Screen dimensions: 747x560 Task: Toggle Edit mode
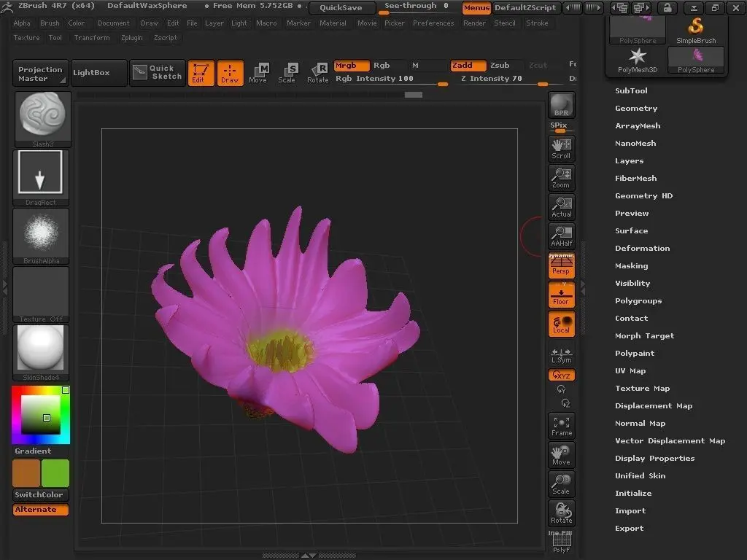[x=201, y=73]
